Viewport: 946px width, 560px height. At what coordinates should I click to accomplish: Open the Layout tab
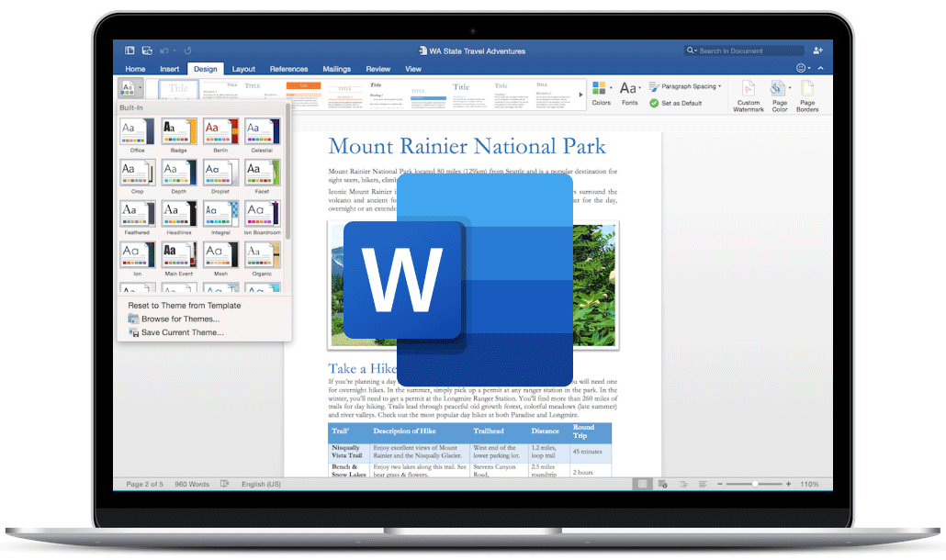coord(243,69)
